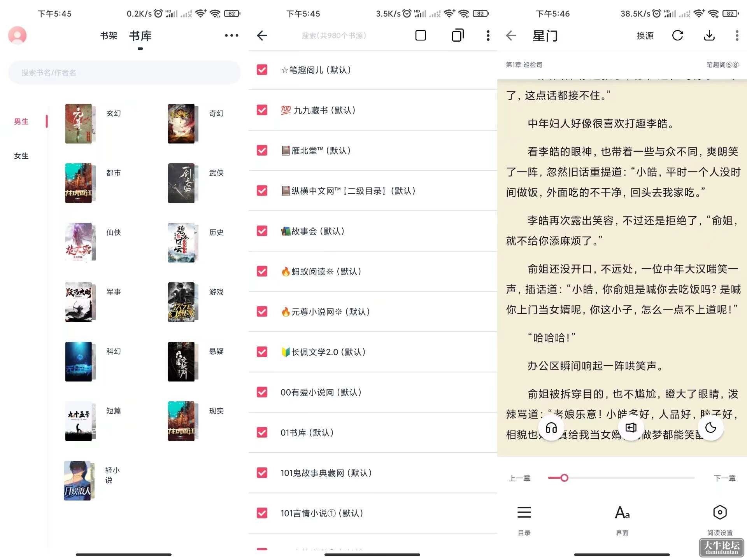
Task: Tap the empty square deselect-all icon
Action: pos(421,35)
